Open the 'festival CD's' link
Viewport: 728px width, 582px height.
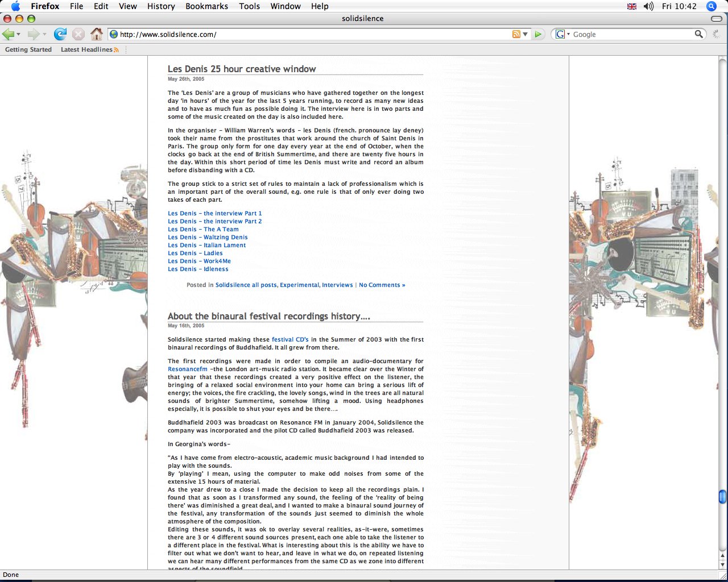[x=290, y=340]
